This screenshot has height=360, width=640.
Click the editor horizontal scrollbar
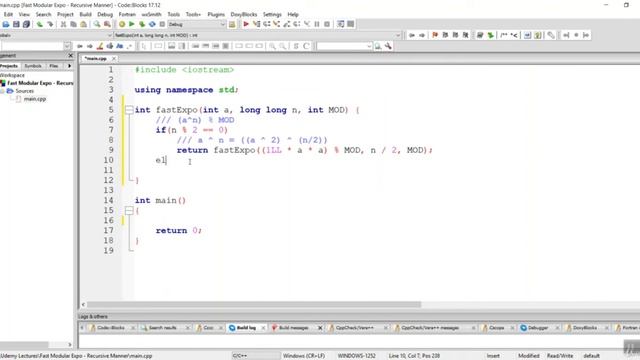click(x=254, y=304)
